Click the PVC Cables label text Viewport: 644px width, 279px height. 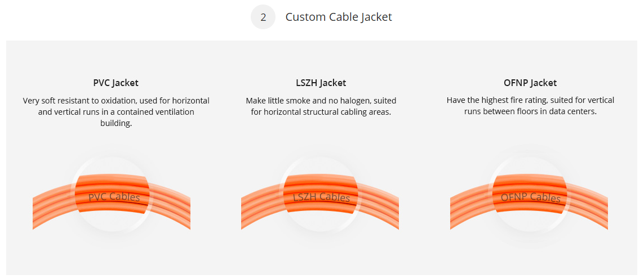pyautogui.click(x=114, y=197)
